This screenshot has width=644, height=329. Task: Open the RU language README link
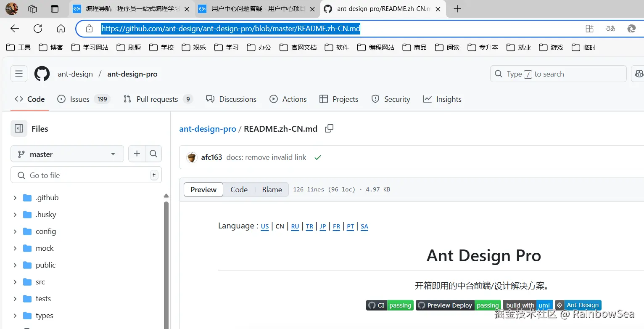[295, 226]
